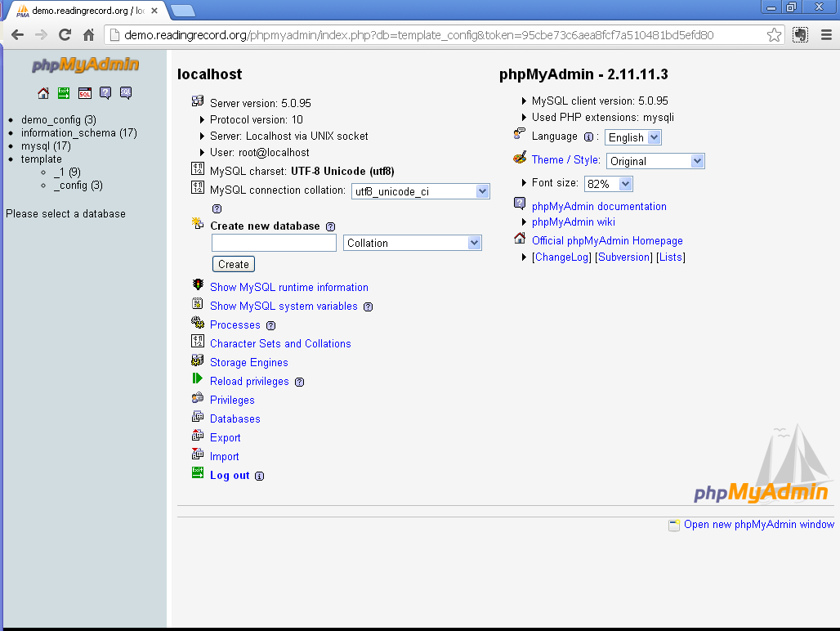
Task: Click the phpMyAdmin logo in the sidebar
Action: click(85, 65)
